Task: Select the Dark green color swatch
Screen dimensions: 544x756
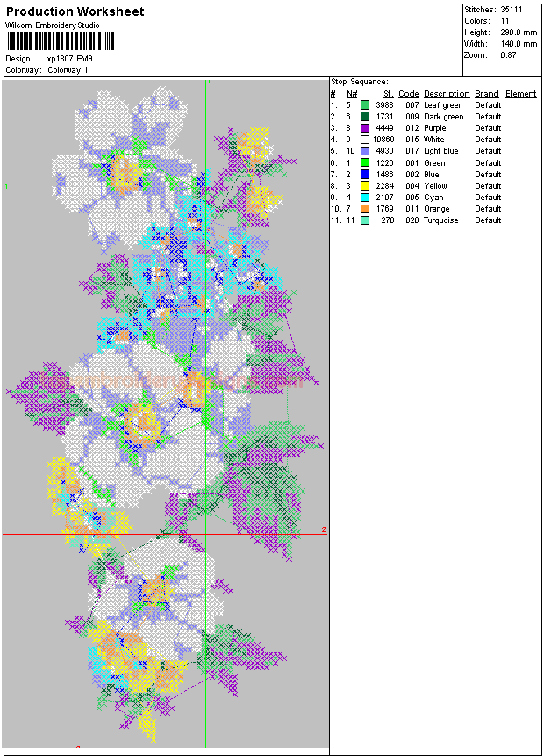Action: (x=365, y=117)
